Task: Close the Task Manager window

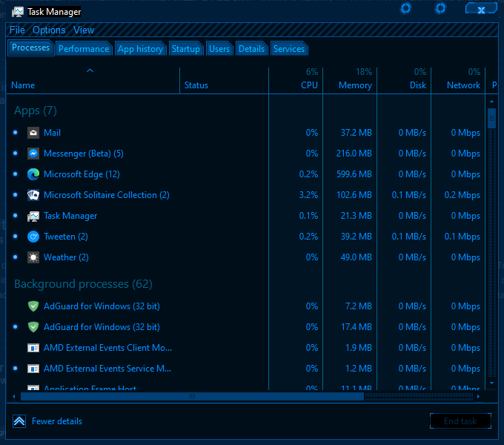Action: coord(481,9)
